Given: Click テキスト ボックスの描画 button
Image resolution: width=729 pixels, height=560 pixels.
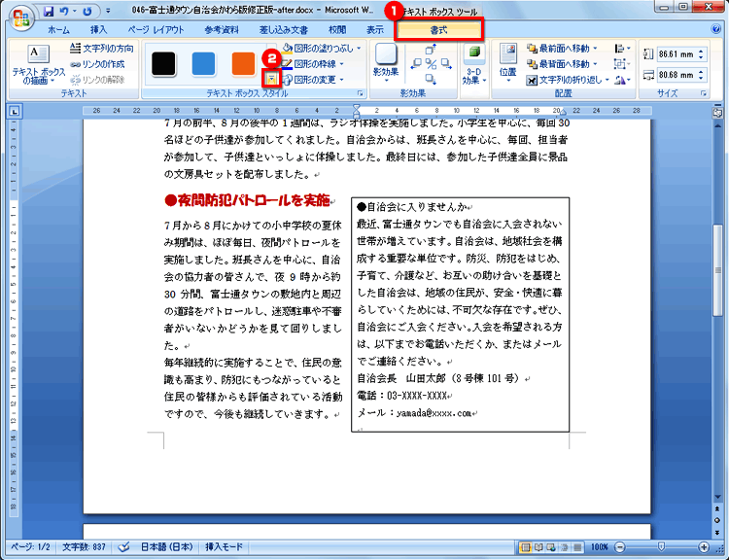Looking at the screenshot, I should 38,64.
